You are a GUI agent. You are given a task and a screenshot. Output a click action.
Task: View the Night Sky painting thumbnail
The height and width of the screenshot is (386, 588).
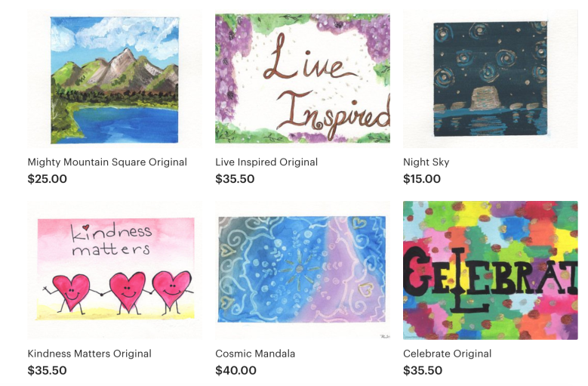click(x=491, y=79)
